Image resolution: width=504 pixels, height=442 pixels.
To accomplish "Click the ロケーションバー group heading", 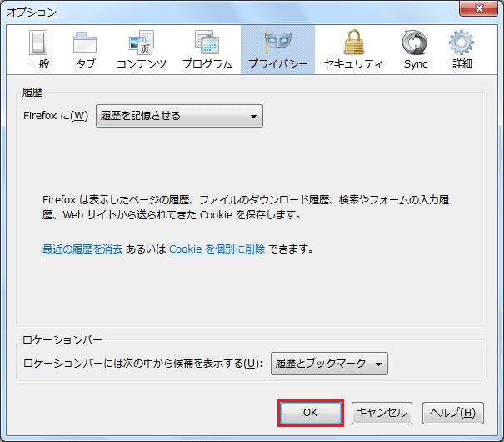I will 62,339.
